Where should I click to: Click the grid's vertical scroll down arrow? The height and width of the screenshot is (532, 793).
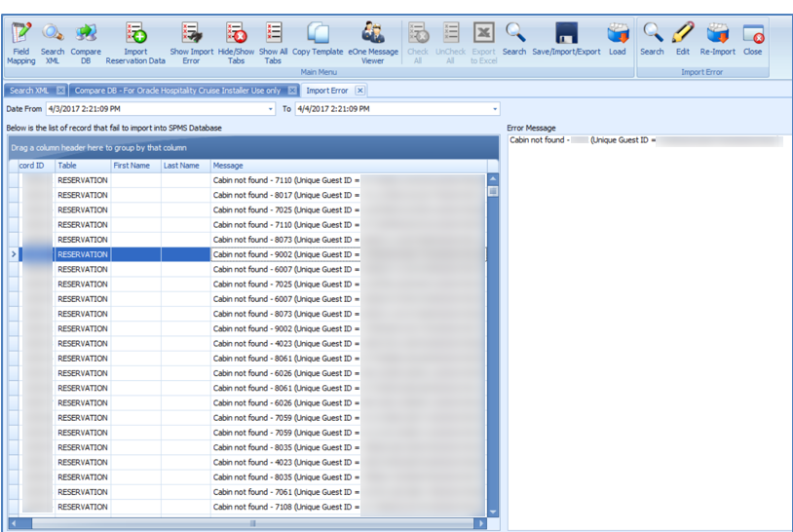point(493,512)
